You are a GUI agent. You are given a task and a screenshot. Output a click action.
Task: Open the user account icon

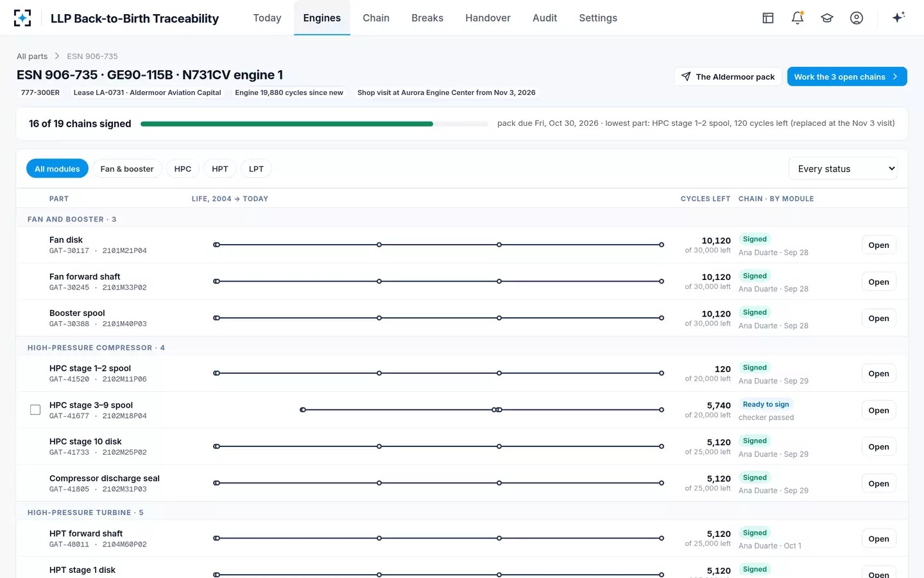857,18
